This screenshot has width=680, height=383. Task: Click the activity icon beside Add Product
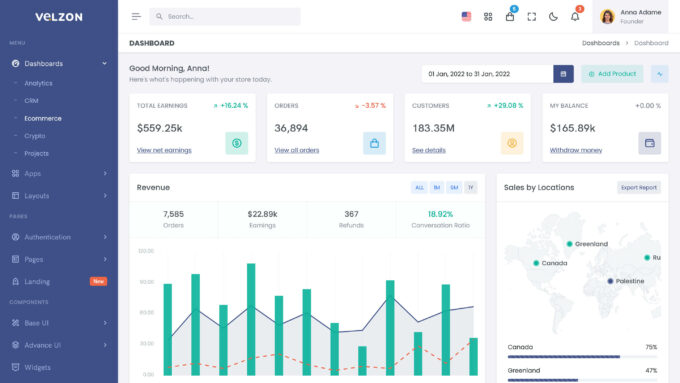point(660,74)
